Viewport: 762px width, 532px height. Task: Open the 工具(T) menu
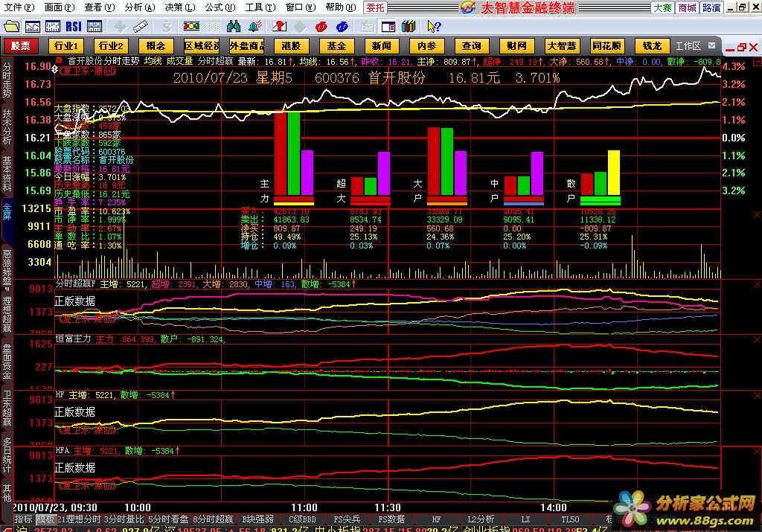(x=260, y=7)
